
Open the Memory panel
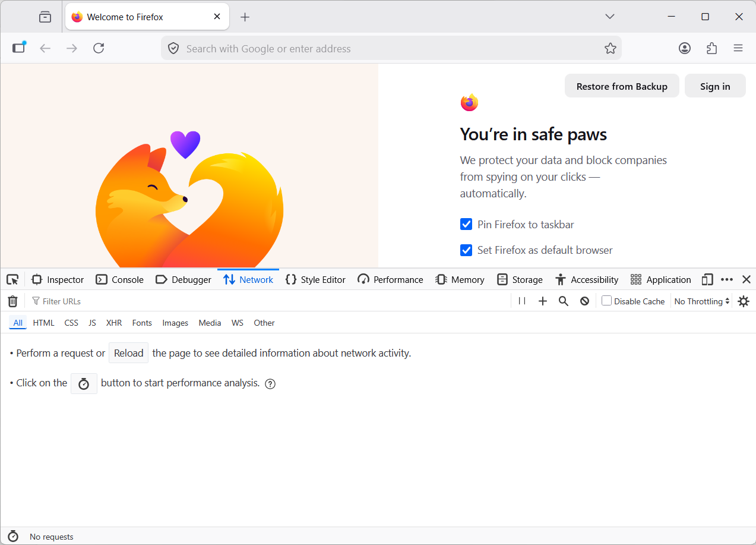click(x=460, y=279)
